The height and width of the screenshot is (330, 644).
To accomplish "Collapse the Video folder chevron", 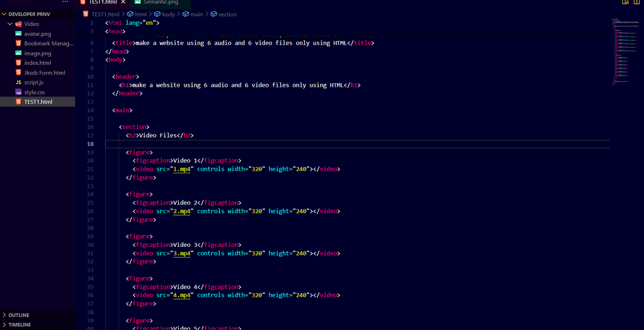I will pyautogui.click(x=10, y=24).
